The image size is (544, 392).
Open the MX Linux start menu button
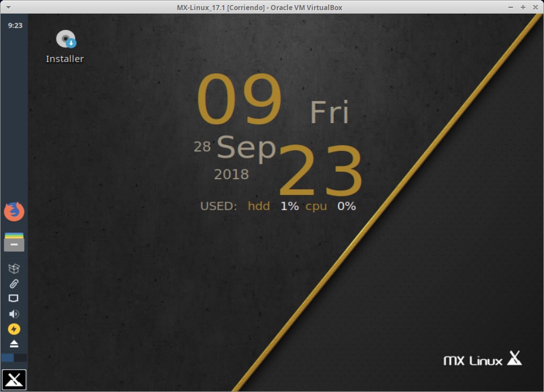coord(14,380)
